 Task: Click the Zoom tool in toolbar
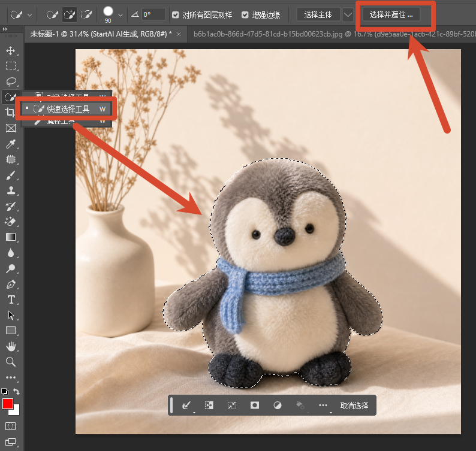(11, 362)
